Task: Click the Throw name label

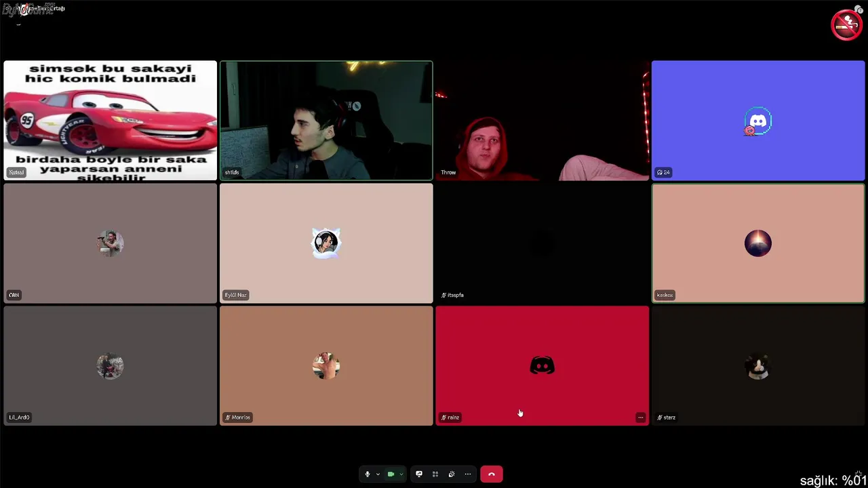Action: 448,172
